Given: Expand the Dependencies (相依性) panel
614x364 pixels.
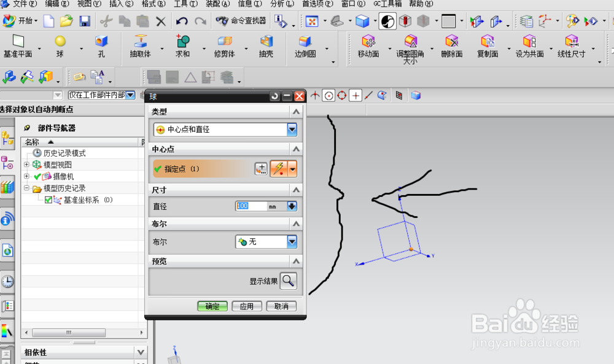Looking at the screenshot, I should point(141,352).
